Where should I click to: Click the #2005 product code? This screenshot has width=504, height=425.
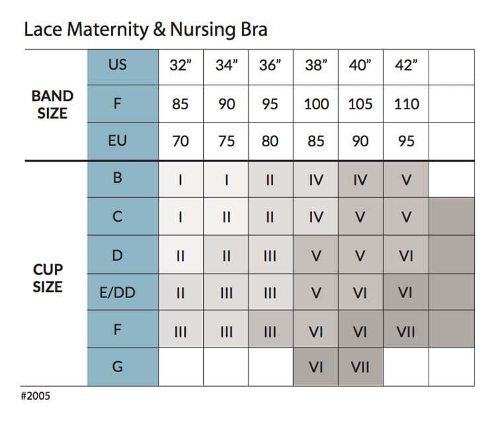pos(36,397)
